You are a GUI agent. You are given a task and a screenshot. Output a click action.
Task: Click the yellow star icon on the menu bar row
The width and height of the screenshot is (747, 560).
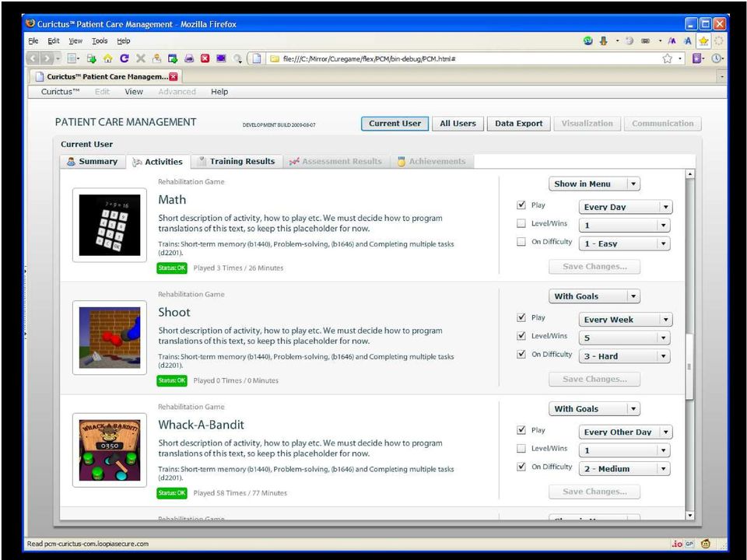[x=703, y=41]
